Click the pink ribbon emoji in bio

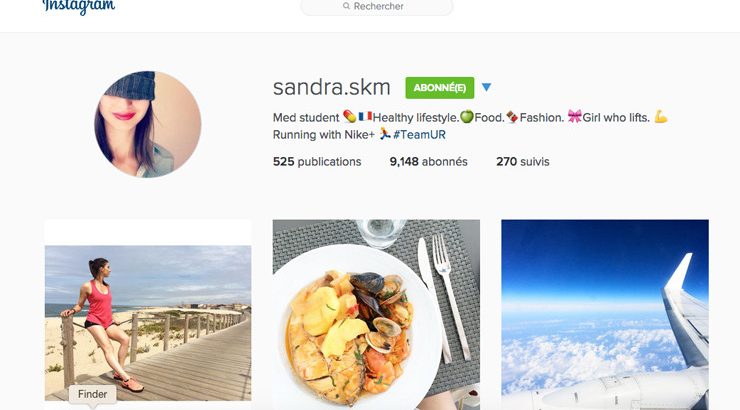[x=574, y=117]
